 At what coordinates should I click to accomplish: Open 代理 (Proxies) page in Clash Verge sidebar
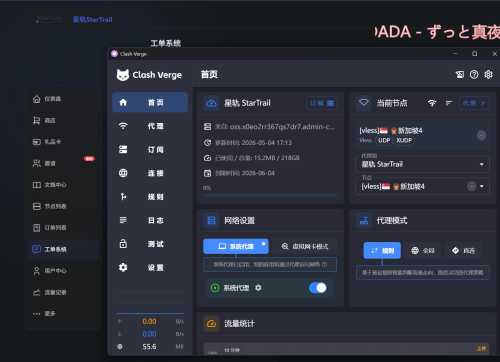150,126
